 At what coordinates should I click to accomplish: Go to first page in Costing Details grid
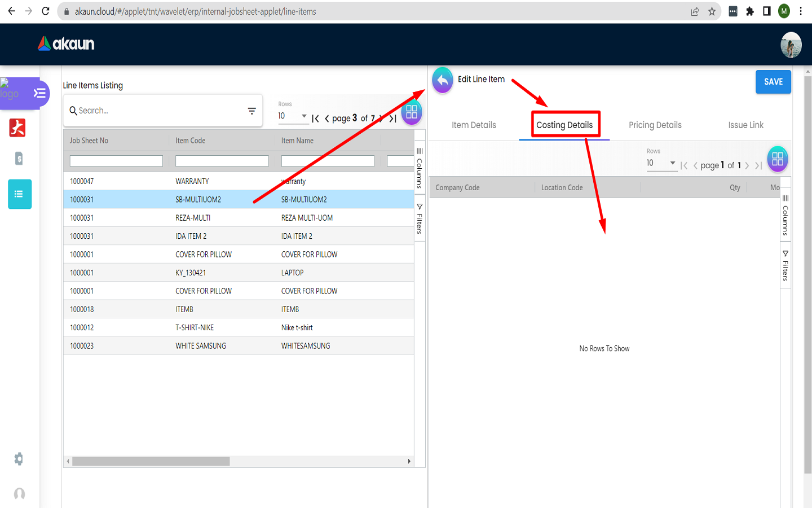pyautogui.click(x=684, y=165)
